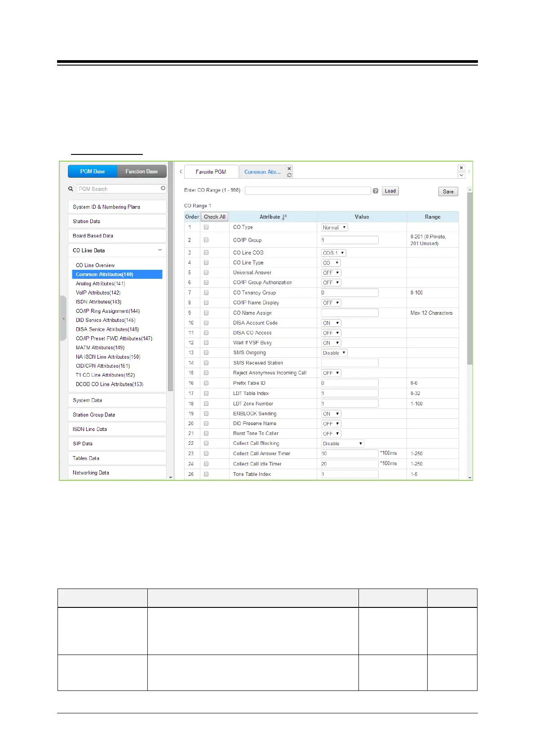The height and width of the screenshot is (756, 535).
Task: Open the CO Line Type dropdown
Action: [331, 263]
